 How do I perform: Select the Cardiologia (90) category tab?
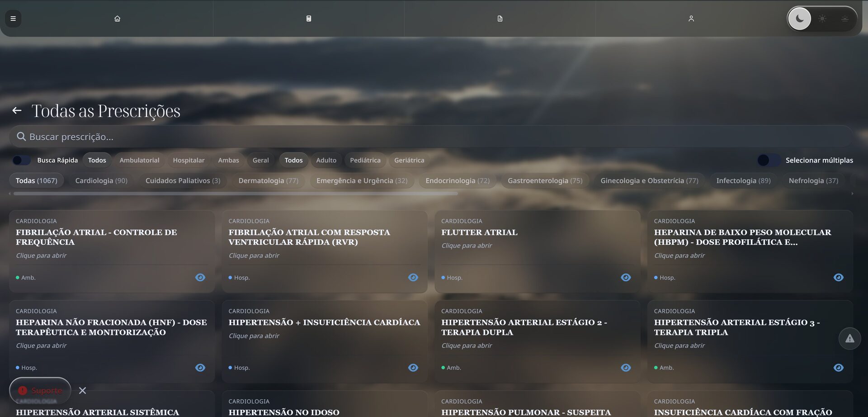(101, 180)
